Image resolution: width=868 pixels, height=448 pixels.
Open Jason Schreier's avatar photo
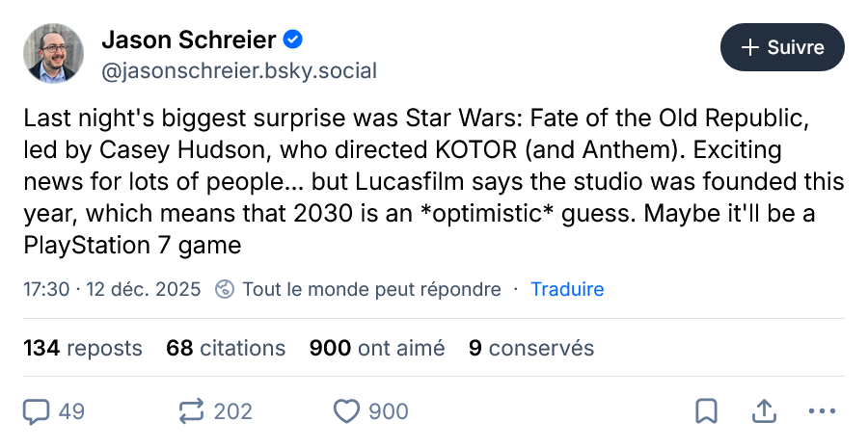click(53, 54)
